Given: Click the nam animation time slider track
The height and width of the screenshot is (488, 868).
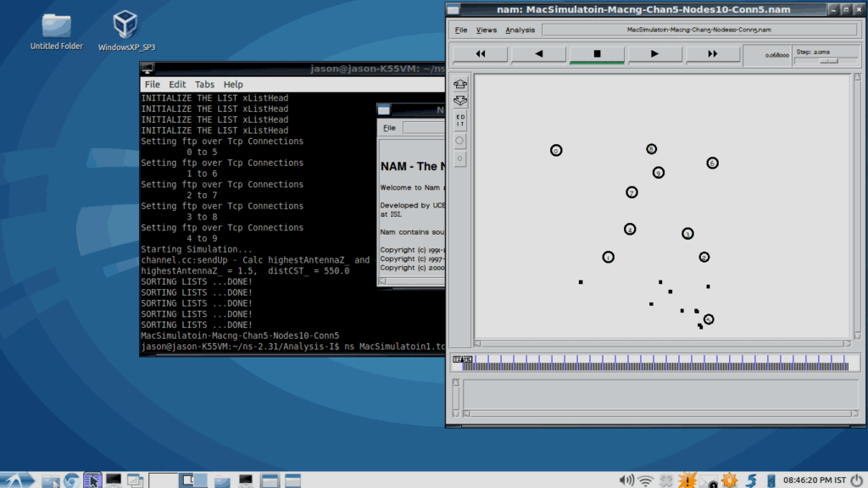Looking at the screenshot, I should [x=655, y=363].
